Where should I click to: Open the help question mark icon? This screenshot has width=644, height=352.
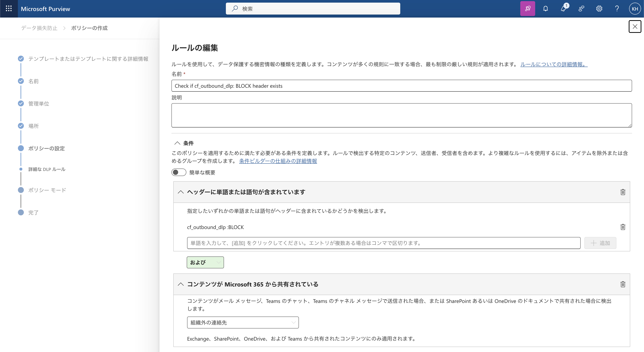(617, 9)
